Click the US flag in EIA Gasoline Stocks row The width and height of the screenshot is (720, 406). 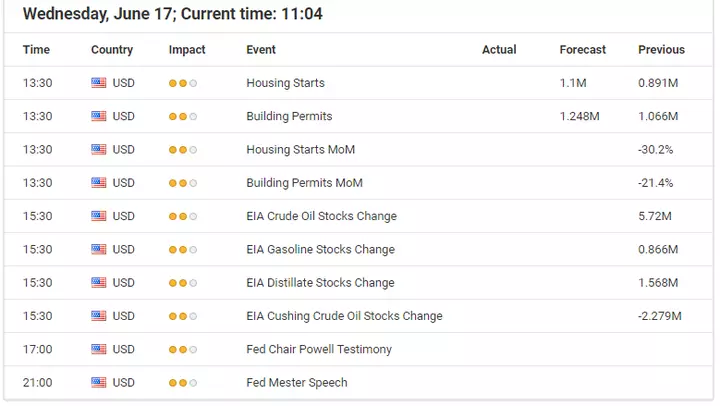(99, 249)
